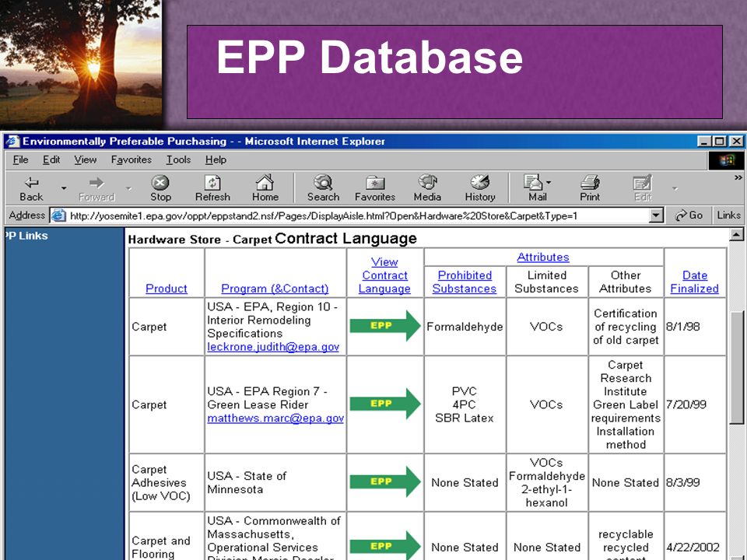Email leckrone.judith@epa.gov link
747x560 pixels.
coord(273,347)
